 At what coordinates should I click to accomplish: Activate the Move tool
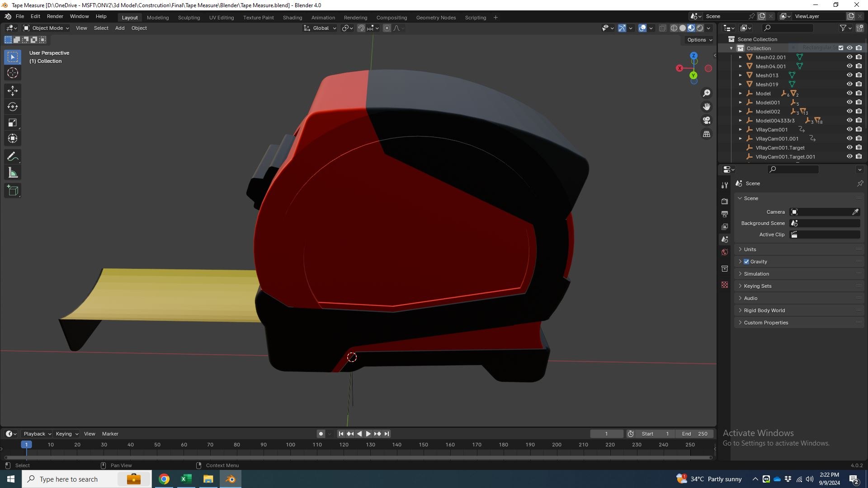click(13, 91)
